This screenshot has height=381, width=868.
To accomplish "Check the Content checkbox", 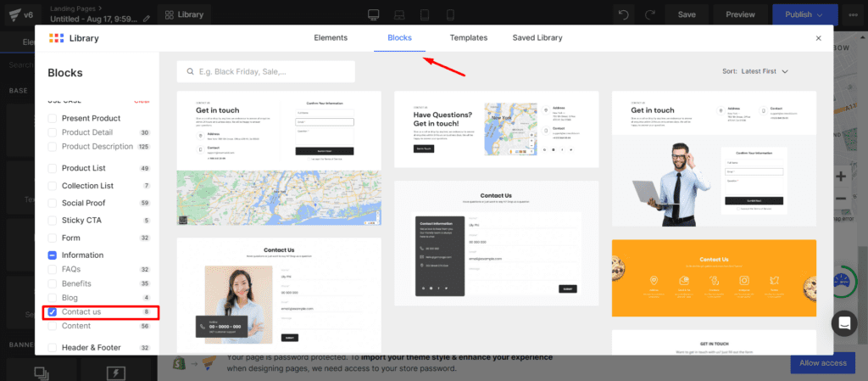I will tap(52, 326).
